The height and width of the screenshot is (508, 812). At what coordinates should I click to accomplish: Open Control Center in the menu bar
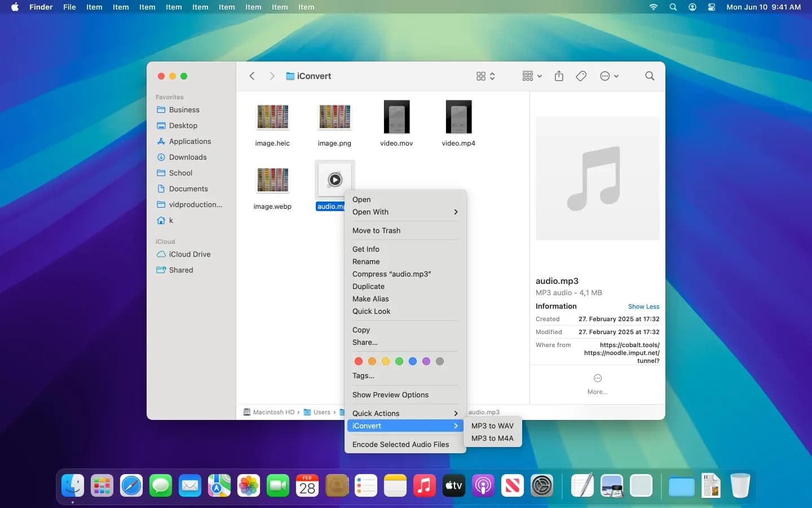point(712,7)
